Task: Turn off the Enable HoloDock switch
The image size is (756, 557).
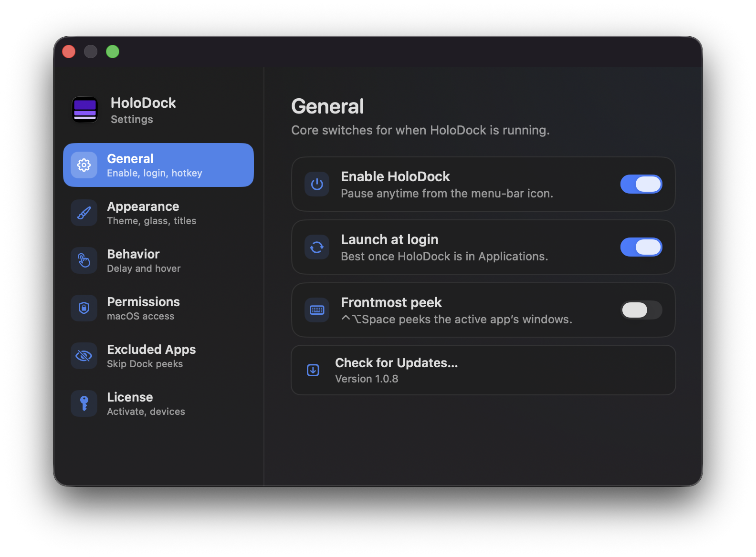Action: pyautogui.click(x=641, y=184)
